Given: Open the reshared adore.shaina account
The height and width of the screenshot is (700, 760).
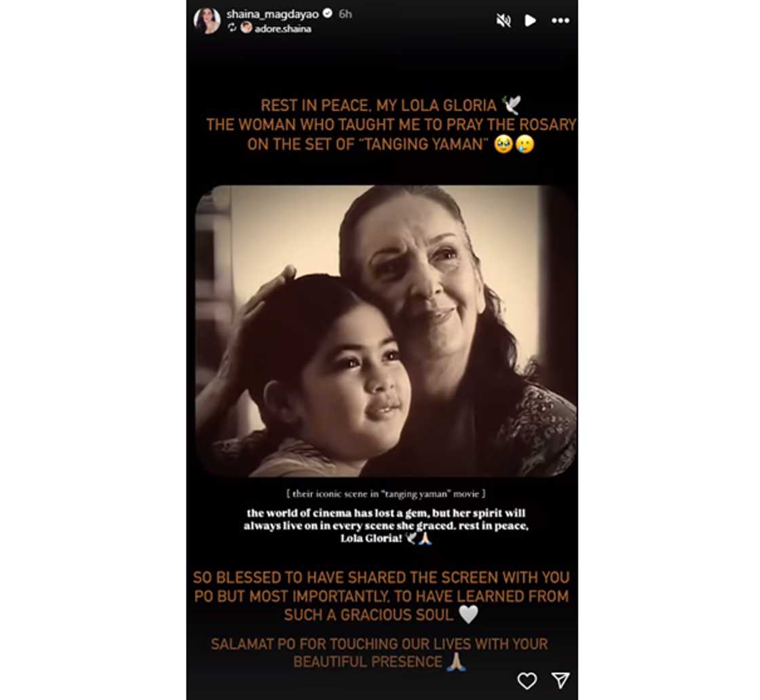Looking at the screenshot, I should pyautogui.click(x=283, y=29).
